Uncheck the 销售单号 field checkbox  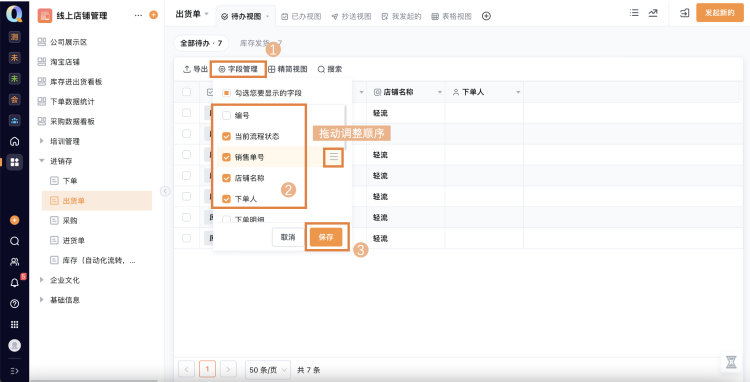(x=227, y=157)
